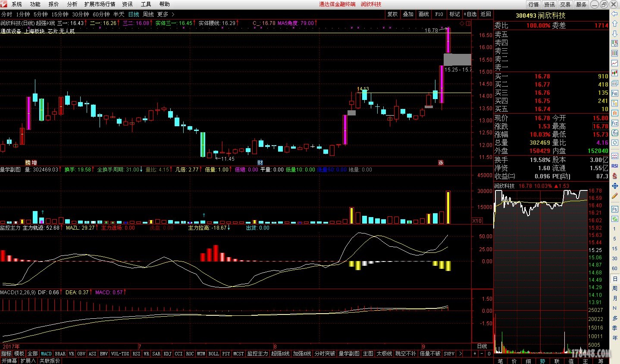Open the intraday line chart icon

pos(614,63)
